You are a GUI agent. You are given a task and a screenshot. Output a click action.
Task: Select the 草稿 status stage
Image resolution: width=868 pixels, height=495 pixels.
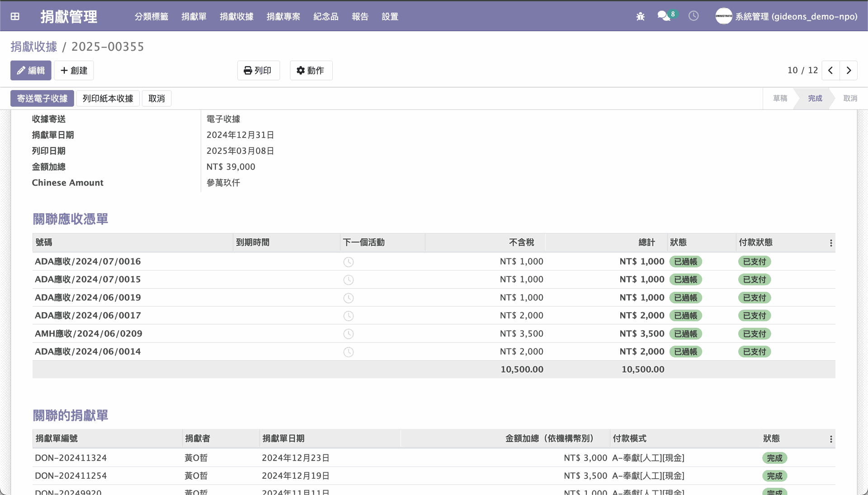(780, 99)
